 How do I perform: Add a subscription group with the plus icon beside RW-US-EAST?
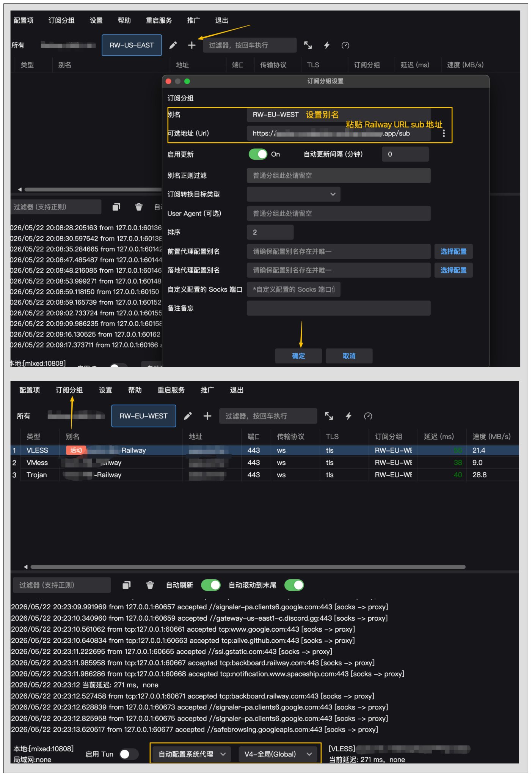(192, 45)
